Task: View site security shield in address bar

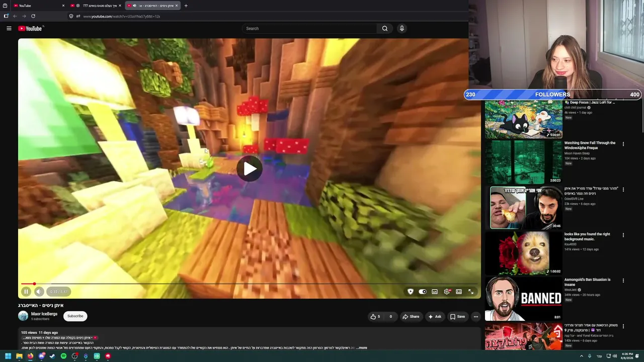Action: 71,16
